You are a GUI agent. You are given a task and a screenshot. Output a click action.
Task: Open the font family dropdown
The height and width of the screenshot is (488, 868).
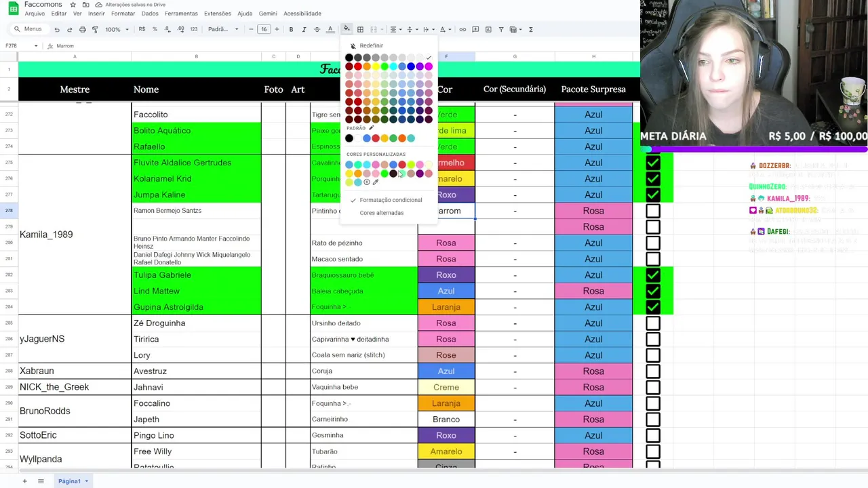223,29
